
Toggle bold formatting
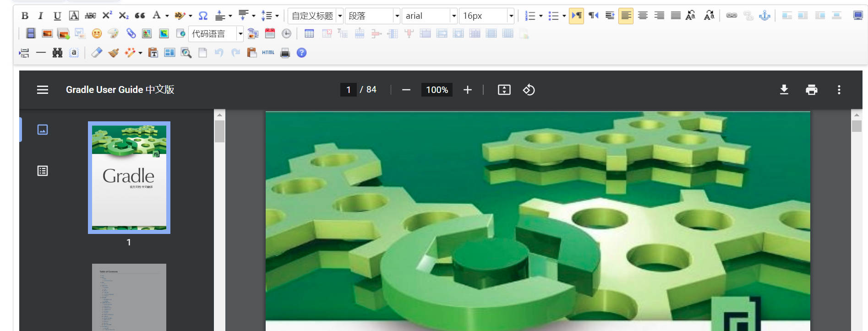[x=25, y=16]
